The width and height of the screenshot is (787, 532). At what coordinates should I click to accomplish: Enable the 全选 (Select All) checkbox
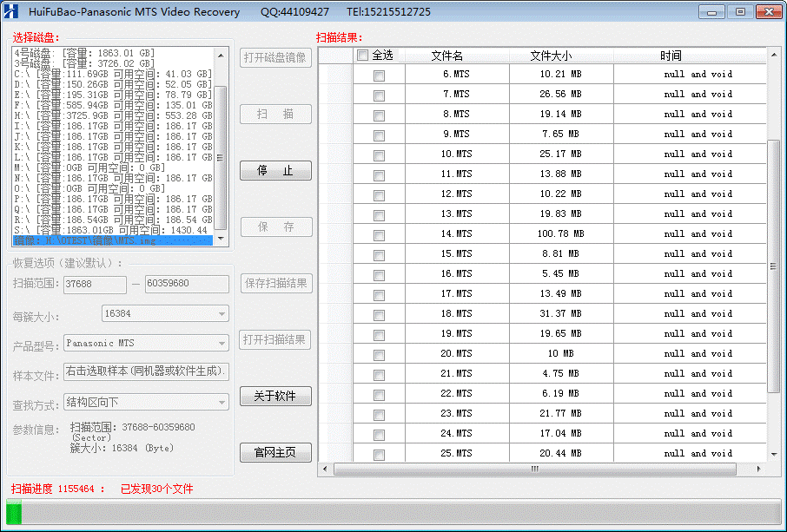362,55
